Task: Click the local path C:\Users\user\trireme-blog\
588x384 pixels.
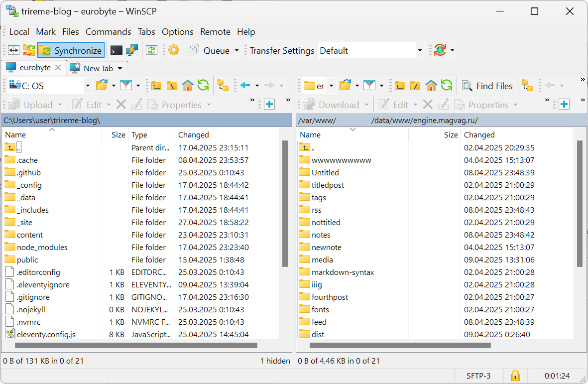Action: 52,121
